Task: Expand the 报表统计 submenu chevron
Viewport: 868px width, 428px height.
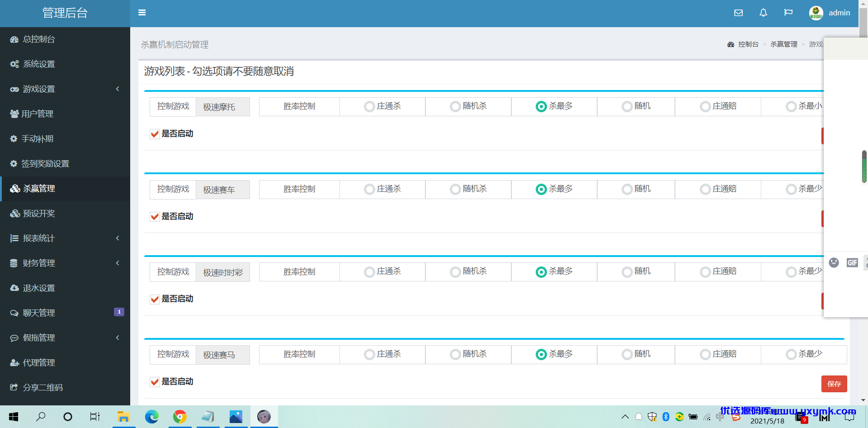Action: (118, 238)
